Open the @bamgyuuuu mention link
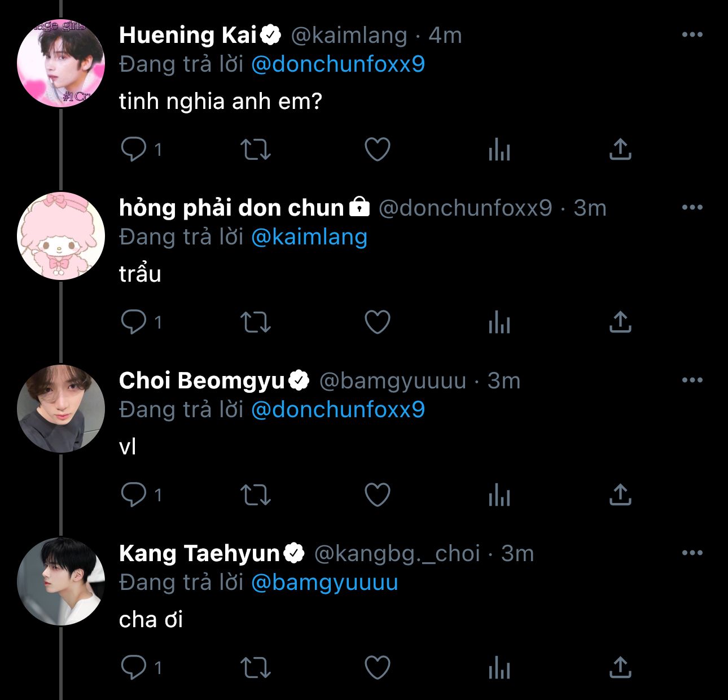 (324, 583)
